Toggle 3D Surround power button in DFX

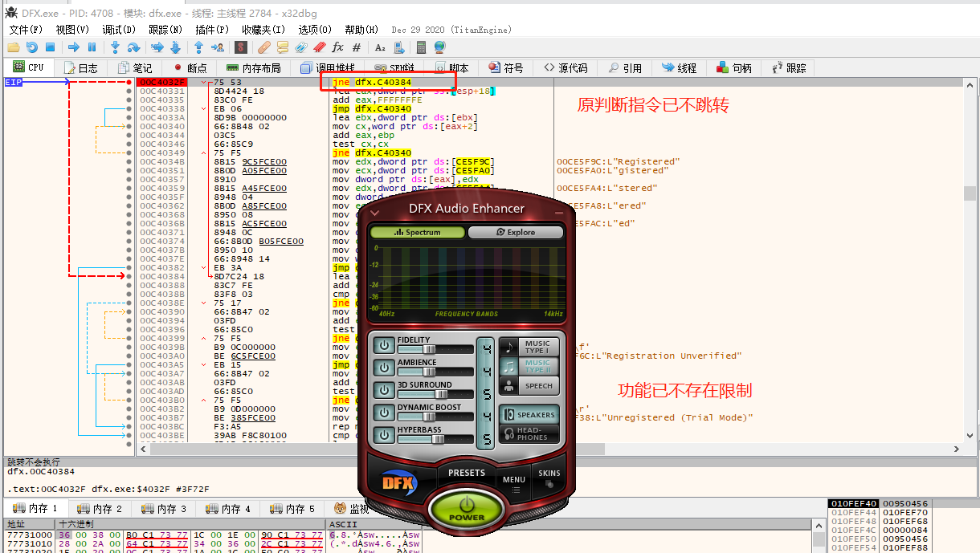point(384,390)
